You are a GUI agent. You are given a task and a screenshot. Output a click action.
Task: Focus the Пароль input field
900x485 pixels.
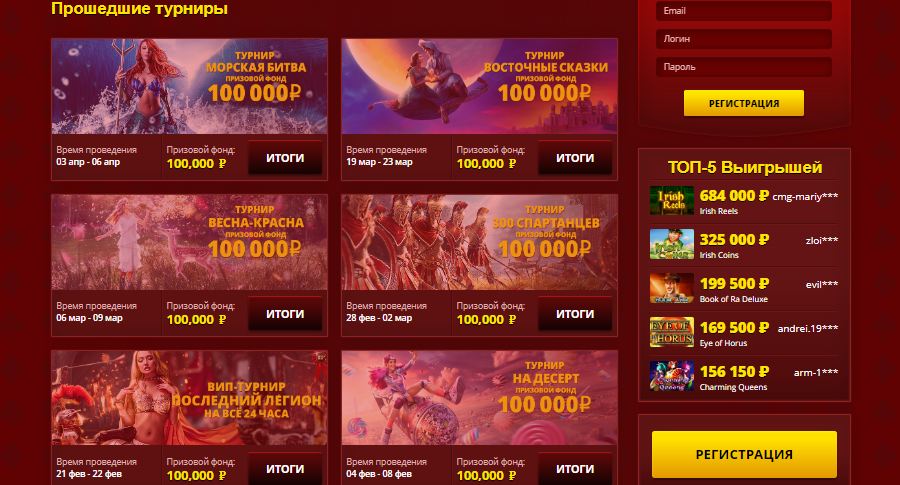click(x=744, y=67)
